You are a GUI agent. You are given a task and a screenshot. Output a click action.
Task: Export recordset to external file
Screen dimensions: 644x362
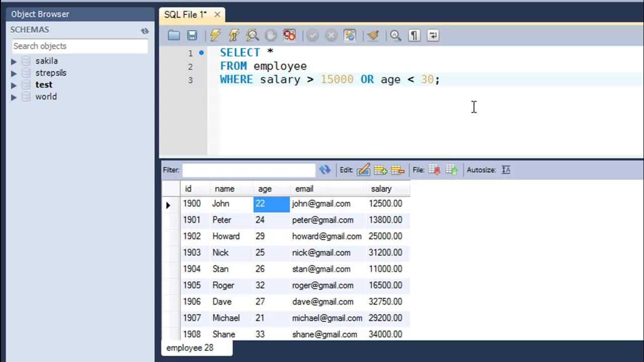434,170
